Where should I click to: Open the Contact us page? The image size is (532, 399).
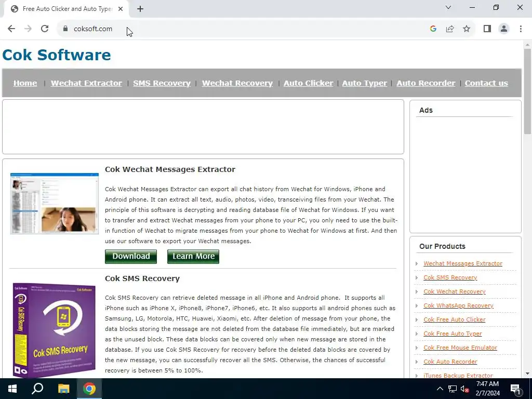[486, 83]
